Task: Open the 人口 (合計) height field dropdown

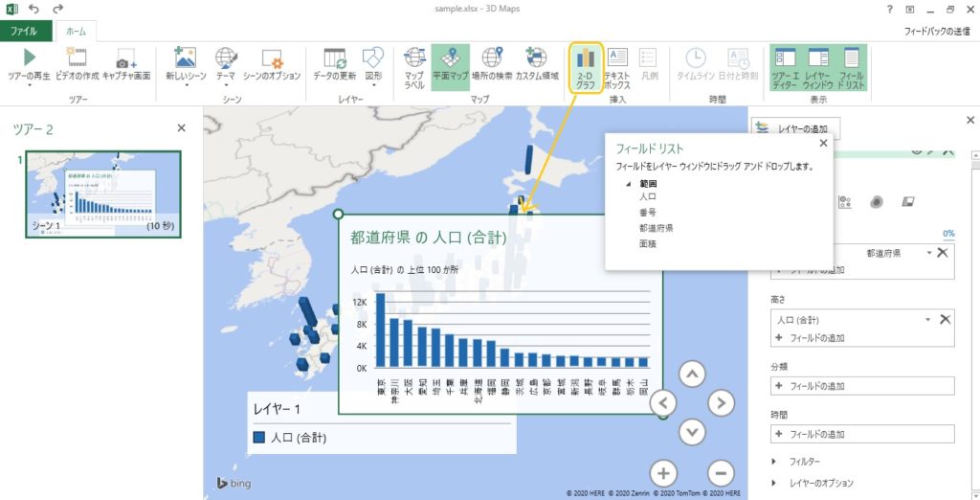Action: pyautogui.click(x=927, y=319)
